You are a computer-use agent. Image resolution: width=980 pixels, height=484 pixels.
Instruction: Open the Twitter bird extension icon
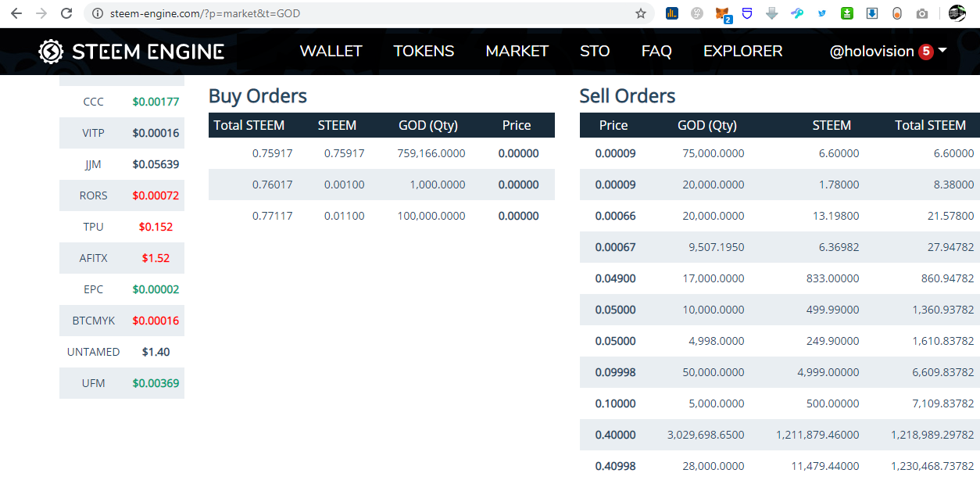tap(822, 13)
